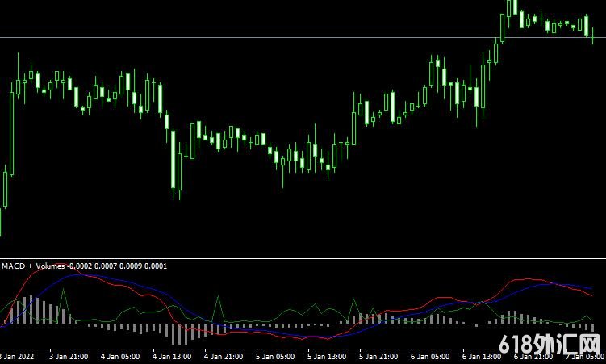Viewport: 606px width, 364px height.
Task: Select the "0.0007" indicator value
Action: coord(106,266)
